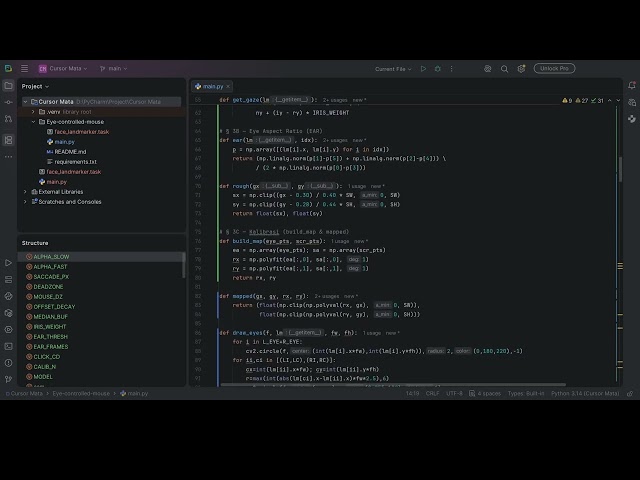Image resolution: width=640 pixels, height=480 pixels.
Task: Change file encoding UTF-8
Action: tap(454, 393)
